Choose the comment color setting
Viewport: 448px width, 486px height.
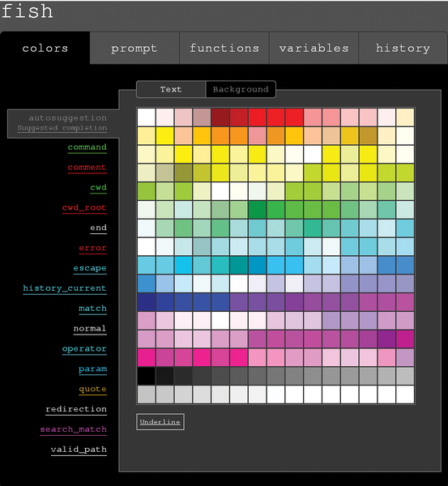coord(87,168)
